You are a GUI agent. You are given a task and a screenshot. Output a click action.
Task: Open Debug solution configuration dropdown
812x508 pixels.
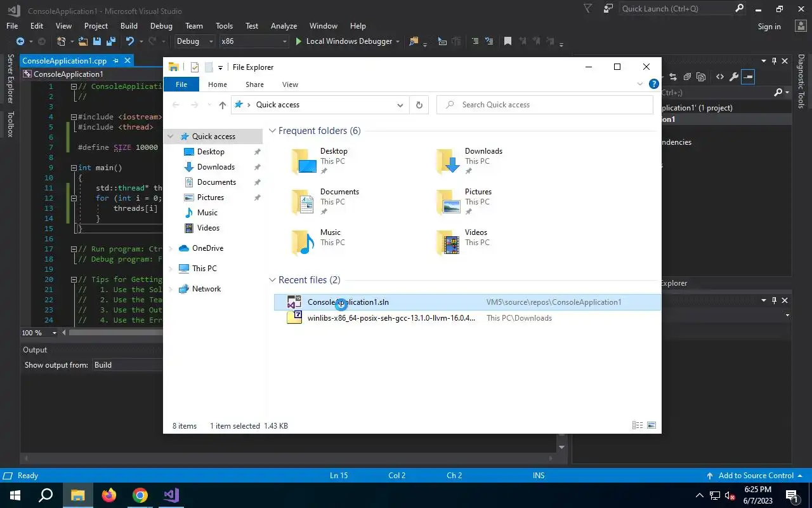[195, 41]
